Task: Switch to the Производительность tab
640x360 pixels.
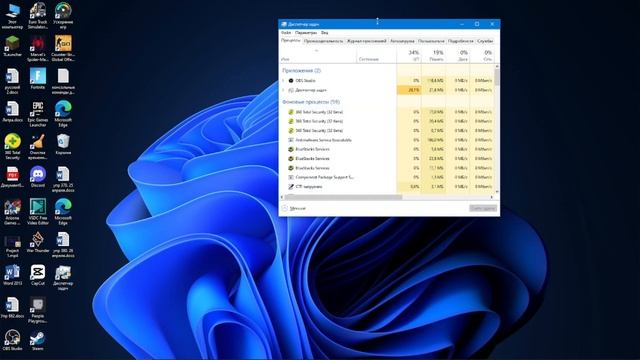Action: [323, 41]
